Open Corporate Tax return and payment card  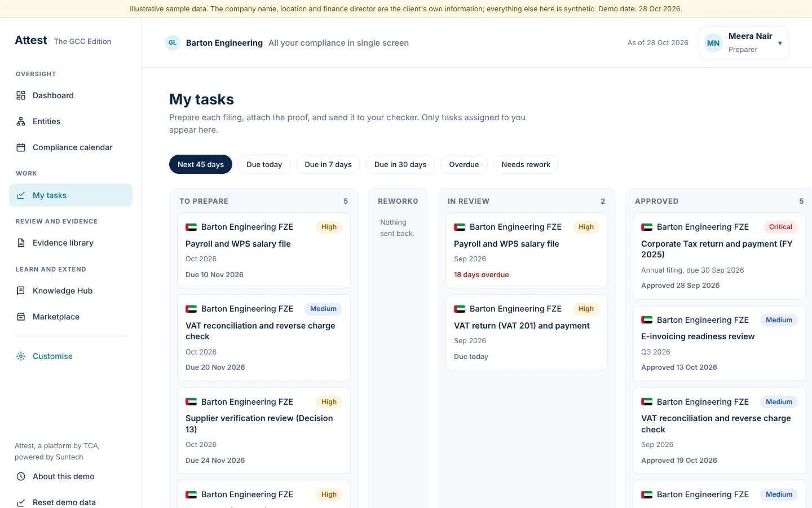pos(720,256)
